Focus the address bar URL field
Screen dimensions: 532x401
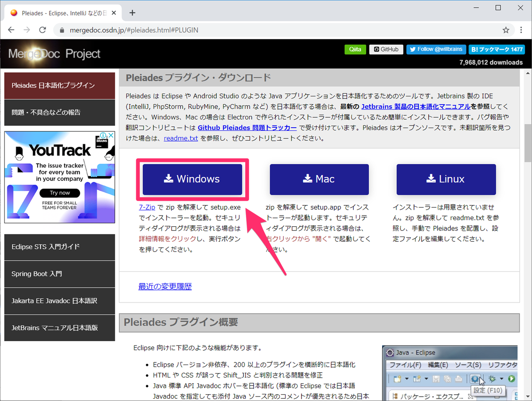tap(284, 30)
